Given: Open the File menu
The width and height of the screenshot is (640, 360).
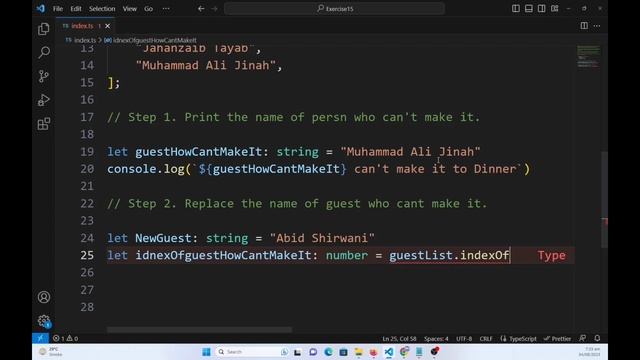Looking at the screenshot, I should pyautogui.click(x=58, y=9).
